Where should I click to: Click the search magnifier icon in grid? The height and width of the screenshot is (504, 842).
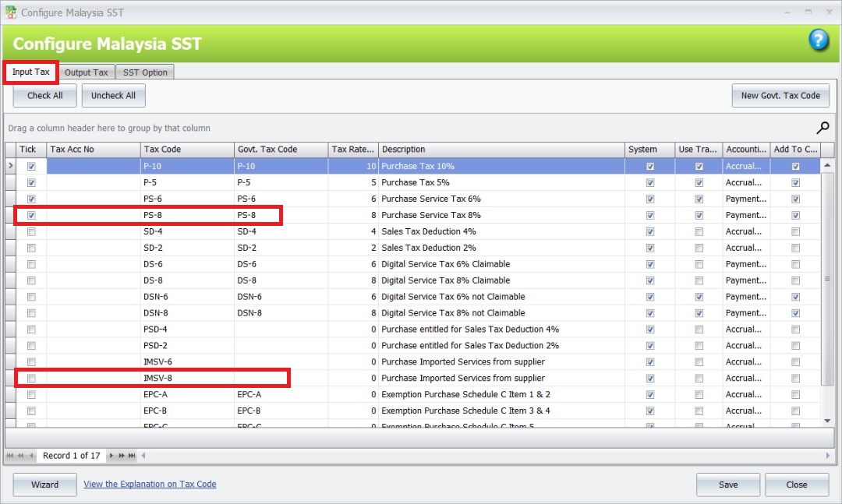[823, 128]
